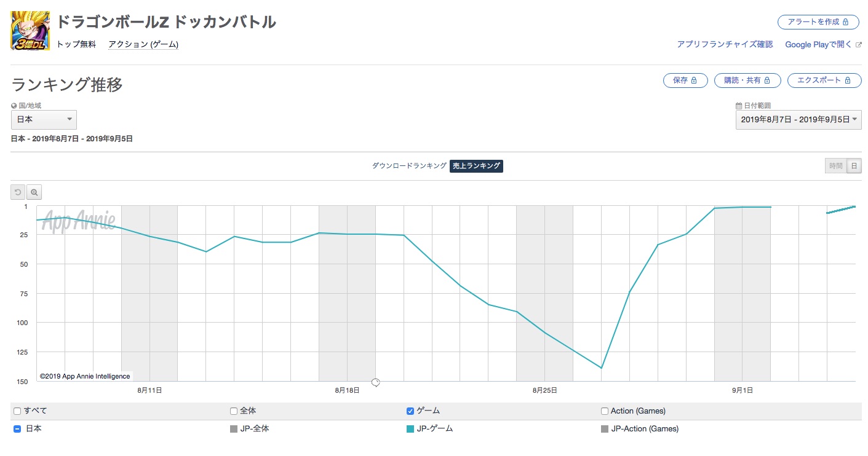
Task: Click the Dragon Ball Z app icon
Action: tap(30, 30)
